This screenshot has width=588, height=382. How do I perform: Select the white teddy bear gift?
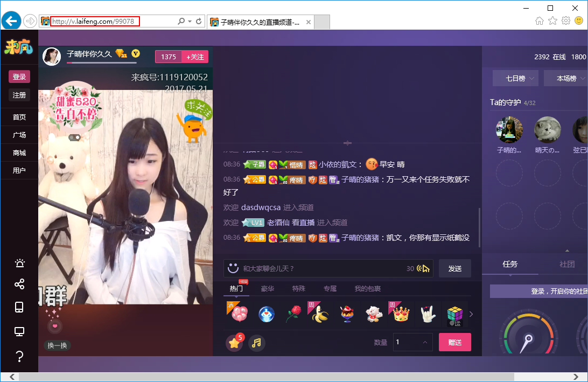(374, 314)
